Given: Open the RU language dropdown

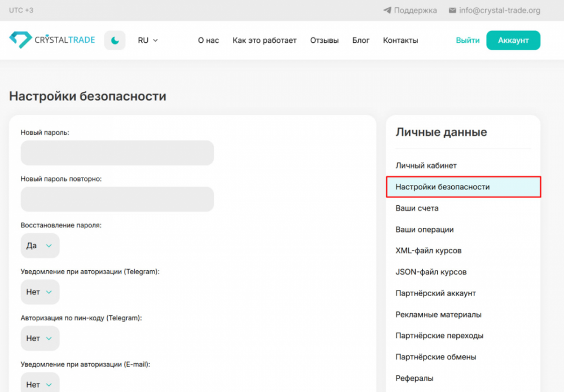Looking at the screenshot, I should point(148,41).
